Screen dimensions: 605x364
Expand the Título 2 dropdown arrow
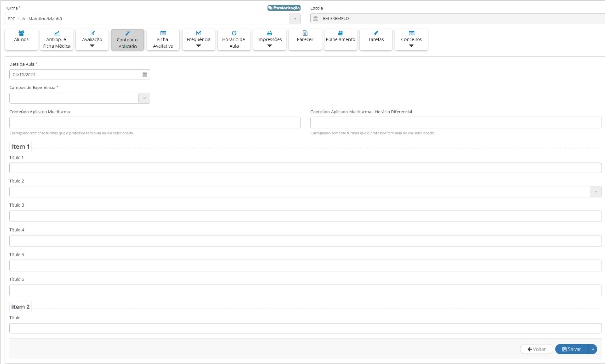tap(596, 192)
